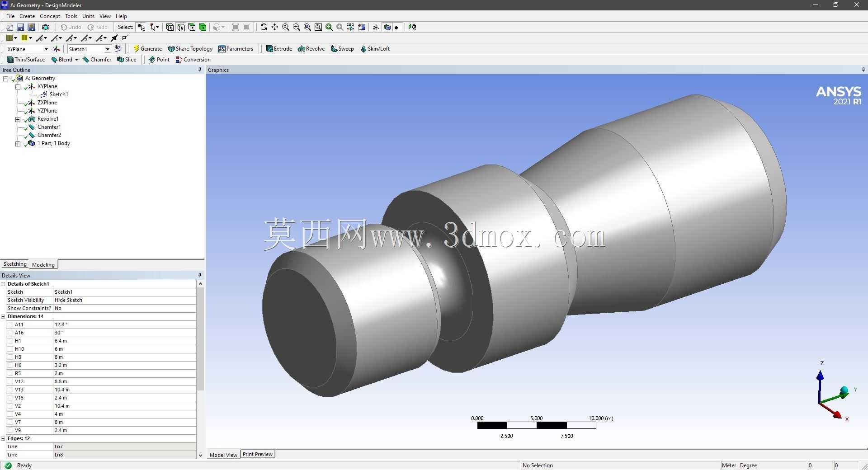The width and height of the screenshot is (868, 470).
Task: Open the Concept menu
Action: 50,16
